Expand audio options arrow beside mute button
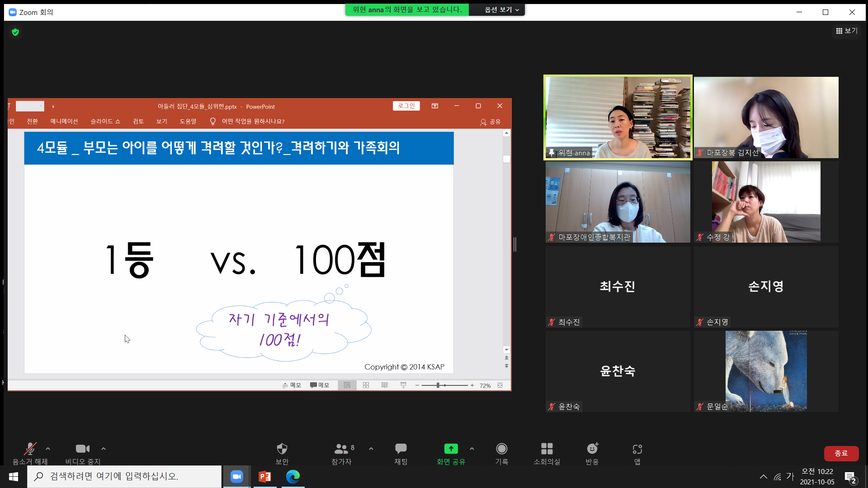Screen dimensions: 868x488 click(48, 449)
